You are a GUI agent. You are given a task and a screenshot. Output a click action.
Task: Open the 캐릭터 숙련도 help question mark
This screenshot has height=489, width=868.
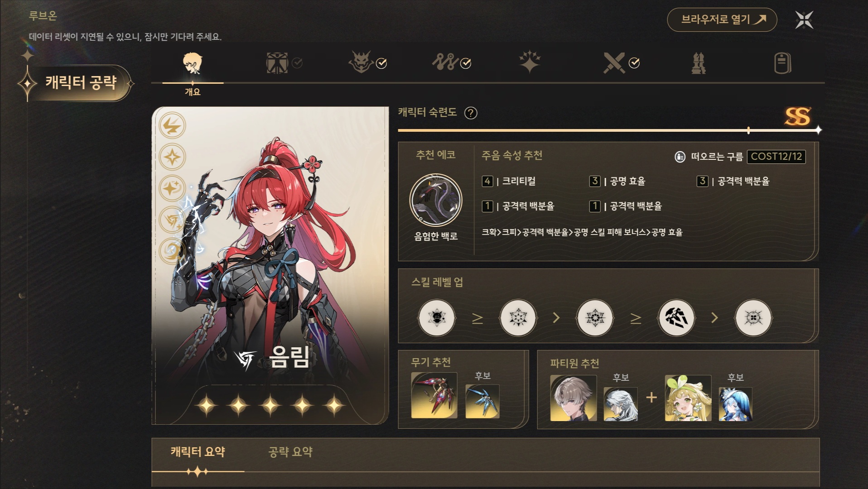click(471, 113)
